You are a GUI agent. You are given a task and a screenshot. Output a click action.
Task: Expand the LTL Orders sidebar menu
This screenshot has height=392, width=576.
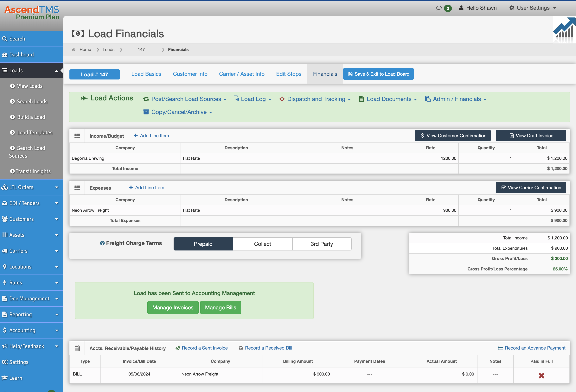[31, 187]
